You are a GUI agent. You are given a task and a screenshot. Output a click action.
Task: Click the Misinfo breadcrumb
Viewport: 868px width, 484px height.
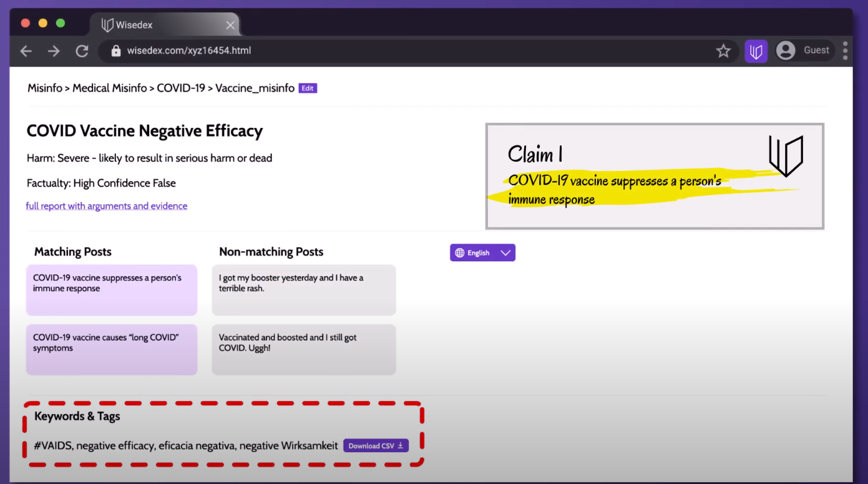pyautogui.click(x=45, y=88)
